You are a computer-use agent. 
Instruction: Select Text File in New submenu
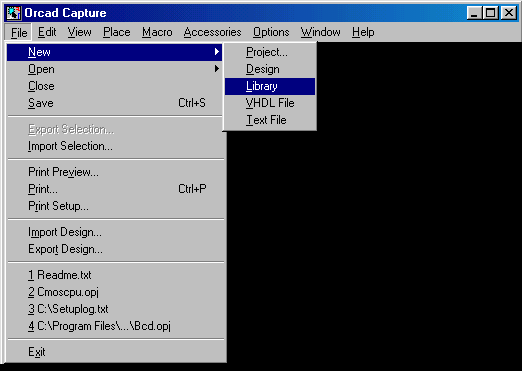(x=270, y=120)
